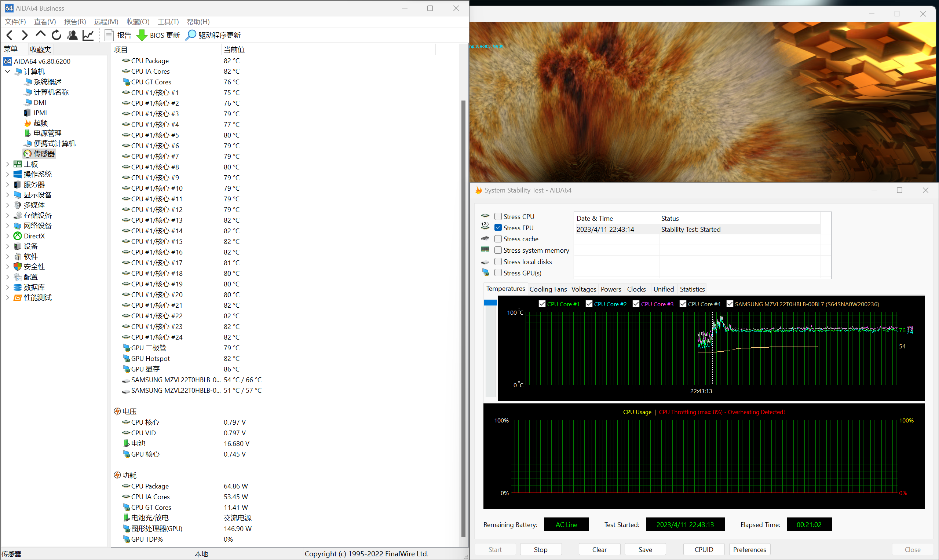The width and height of the screenshot is (939, 560).
Task: Toggle CPU Core #3 graph checkbox
Action: [x=636, y=304]
